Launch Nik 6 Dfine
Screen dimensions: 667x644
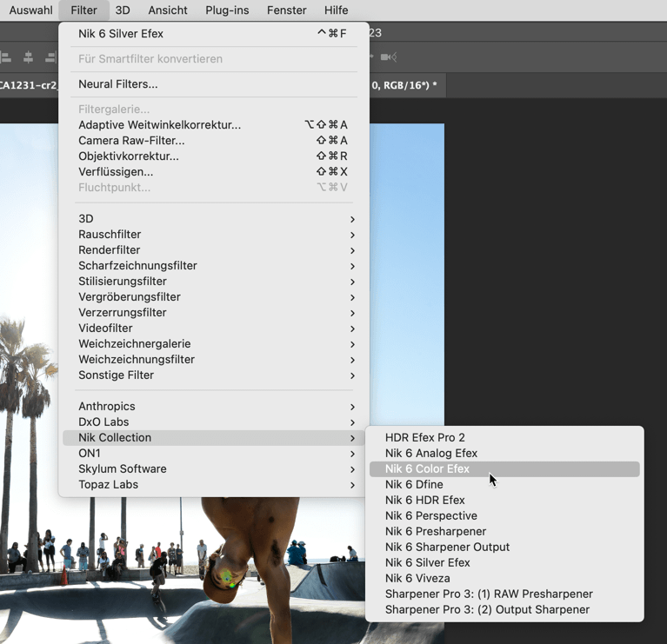pyautogui.click(x=504, y=485)
